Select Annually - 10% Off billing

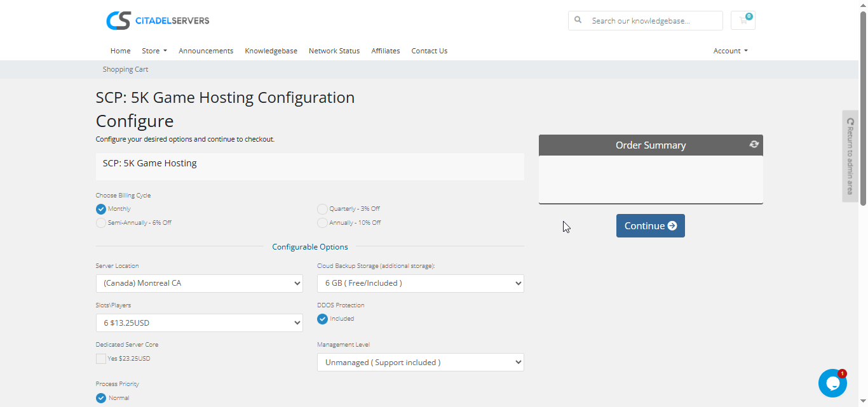323,223
